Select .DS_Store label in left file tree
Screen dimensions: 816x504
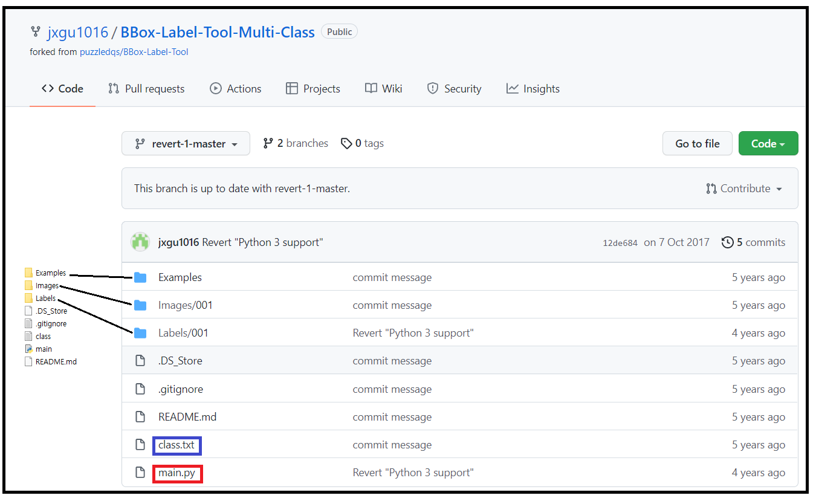(x=51, y=311)
